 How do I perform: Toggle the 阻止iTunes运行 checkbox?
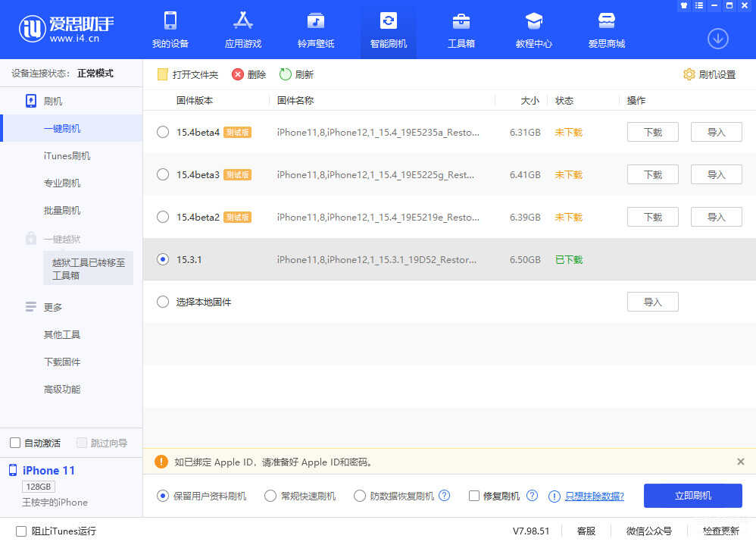tap(21, 531)
